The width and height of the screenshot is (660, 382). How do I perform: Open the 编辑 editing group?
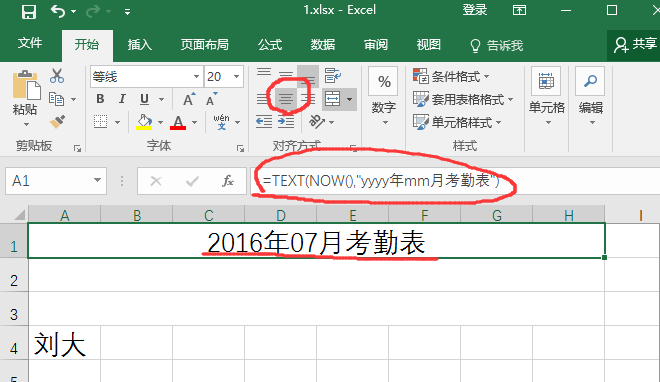[x=591, y=97]
